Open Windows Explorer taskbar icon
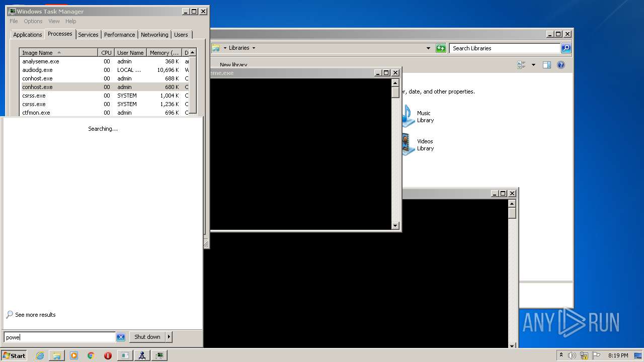644x362 pixels. coord(57,355)
